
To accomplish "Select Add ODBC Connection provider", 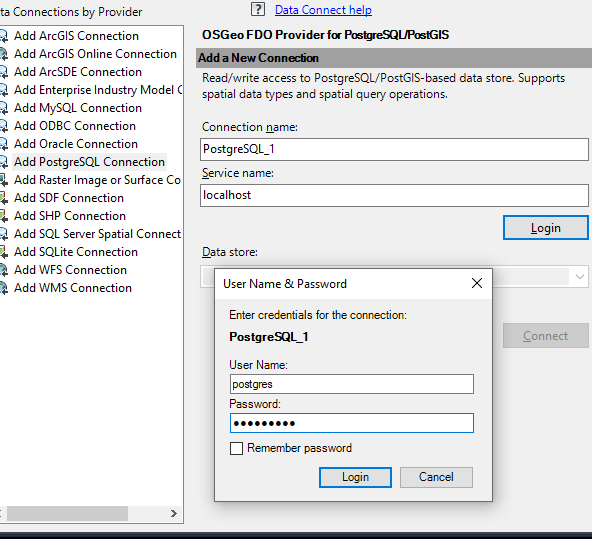I will click(x=75, y=126).
